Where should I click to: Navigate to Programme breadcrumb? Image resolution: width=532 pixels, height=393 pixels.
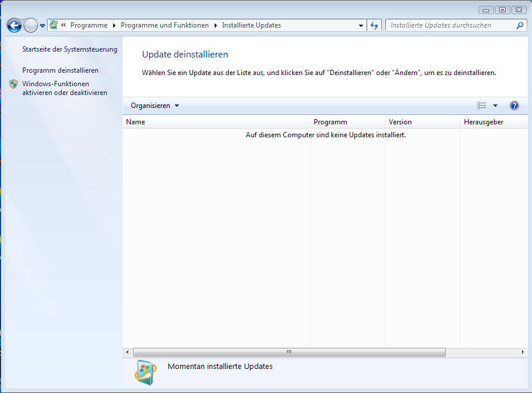(89, 25)
